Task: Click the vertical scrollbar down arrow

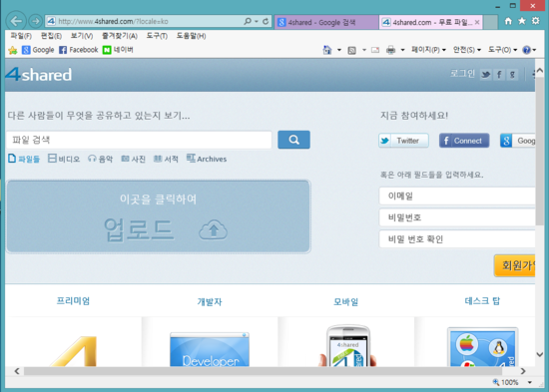Action: (540, 354)
